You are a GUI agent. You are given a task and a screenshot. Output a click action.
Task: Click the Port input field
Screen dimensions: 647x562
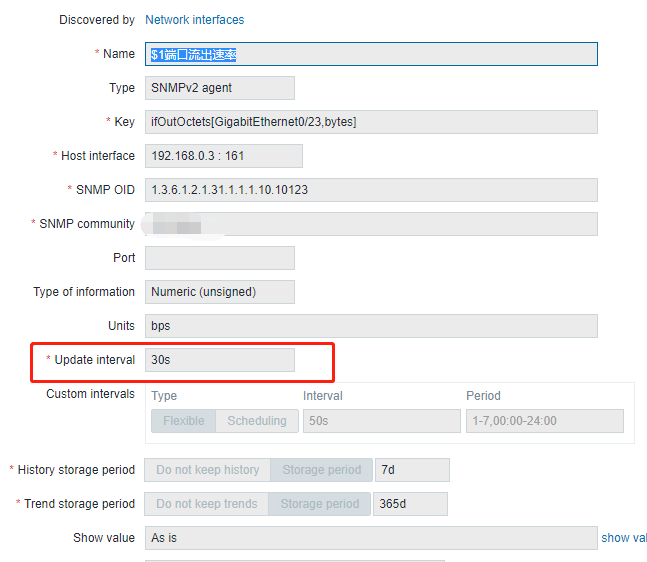219,258
